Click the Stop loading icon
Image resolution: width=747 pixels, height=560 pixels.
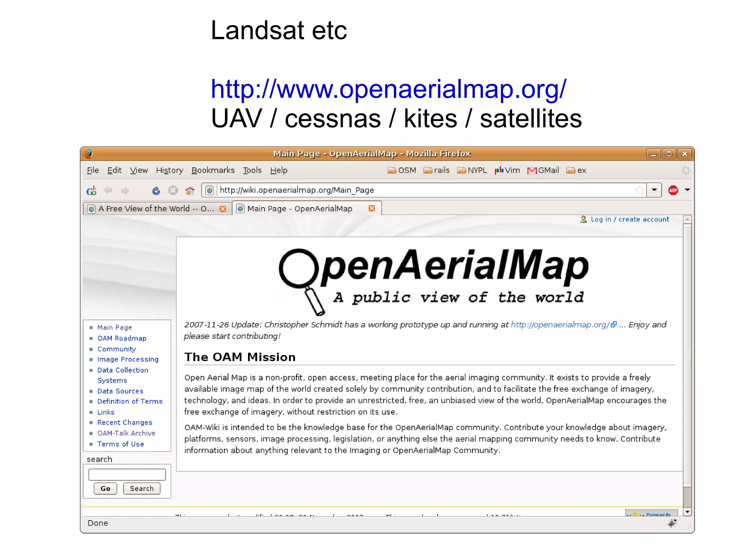[x=173, y=190]
